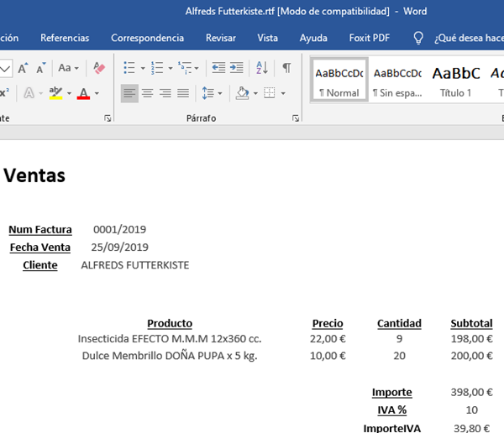Viewport: 504px width, 433px height.
Task: Expand the Párrafo dialog launcher
Action: [295, 119]
